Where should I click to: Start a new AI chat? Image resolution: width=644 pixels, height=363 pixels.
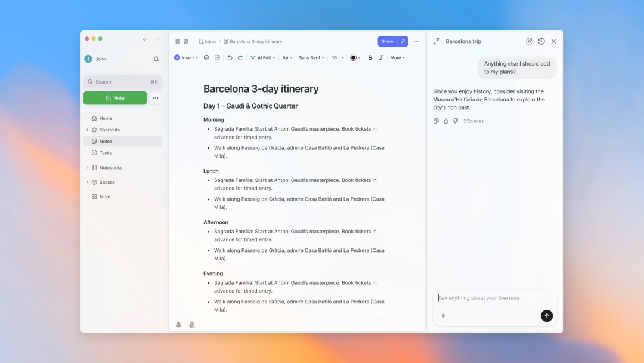(x=529, y=41)
